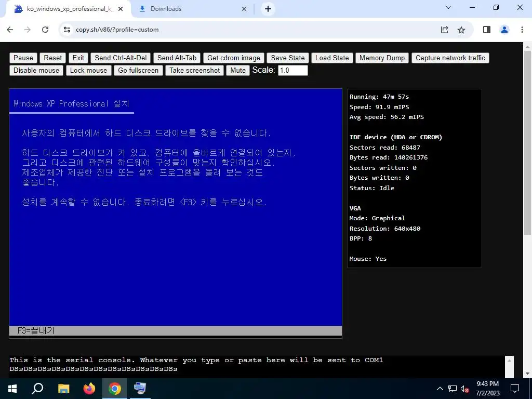This screenshot has width=532, height=399.
Task: Click the 'Resolution: 640x480' text
Action: click(385, 229)
